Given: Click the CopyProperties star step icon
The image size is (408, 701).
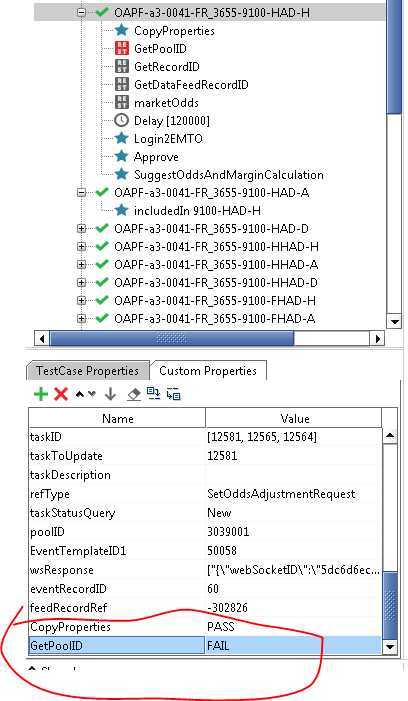Looking at the screenshot, I should (121, 31).
